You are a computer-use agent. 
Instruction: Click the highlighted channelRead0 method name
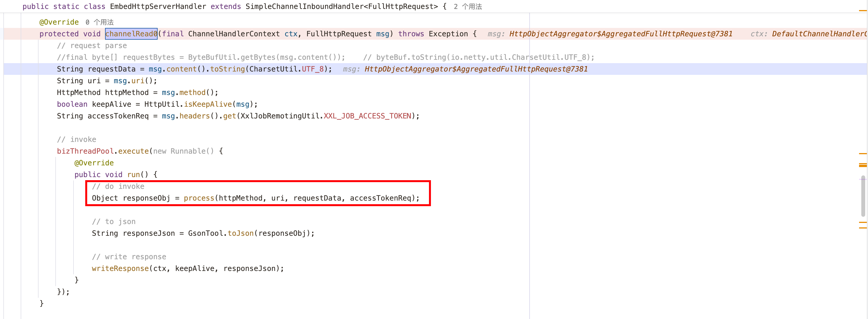131,34
